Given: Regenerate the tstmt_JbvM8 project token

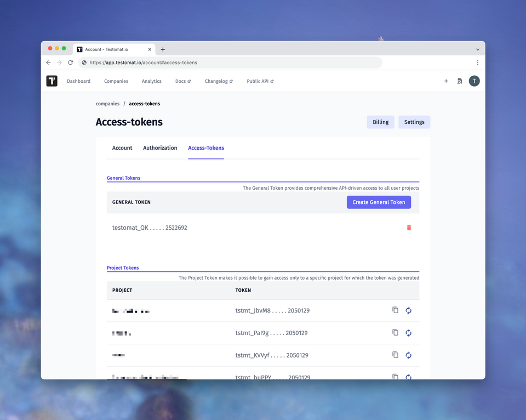Looking at the screenshot, I should [408, 310].
